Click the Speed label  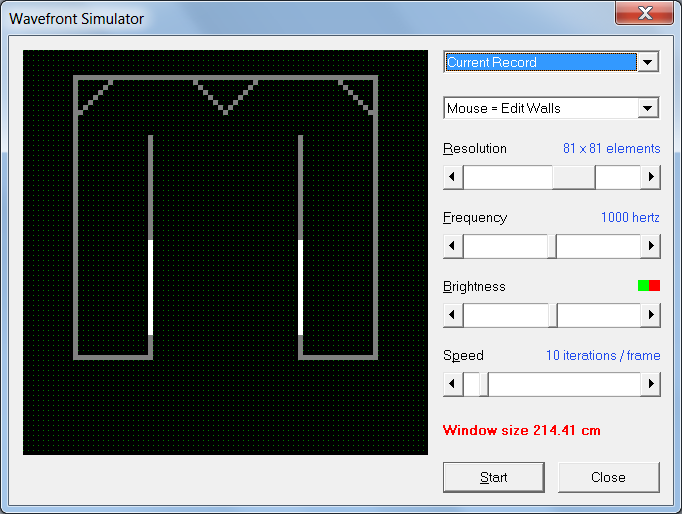point(463,355)
